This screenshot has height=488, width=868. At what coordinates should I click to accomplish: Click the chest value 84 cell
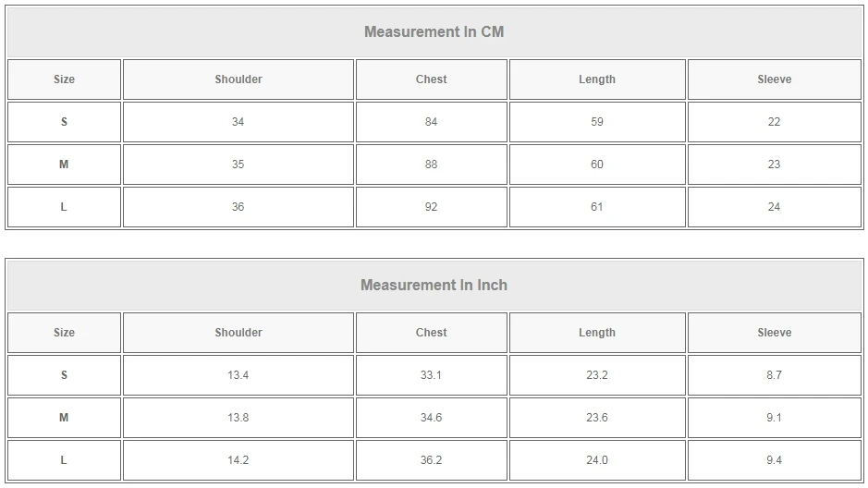[432, 122]
